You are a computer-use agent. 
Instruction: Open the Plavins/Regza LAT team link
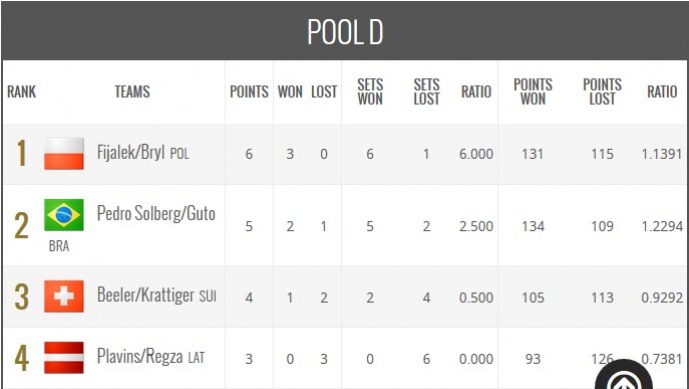151,356
